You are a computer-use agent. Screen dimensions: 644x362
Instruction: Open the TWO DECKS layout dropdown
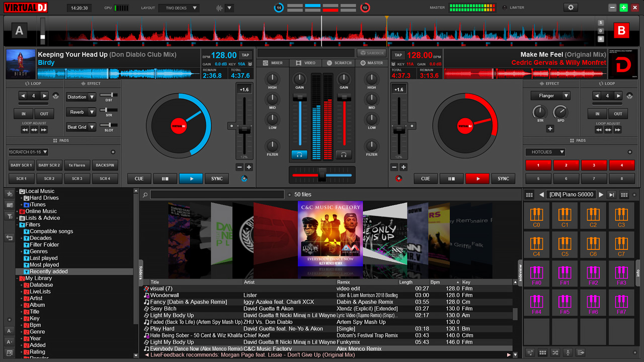pyautogui.click(x=179, y=8)
